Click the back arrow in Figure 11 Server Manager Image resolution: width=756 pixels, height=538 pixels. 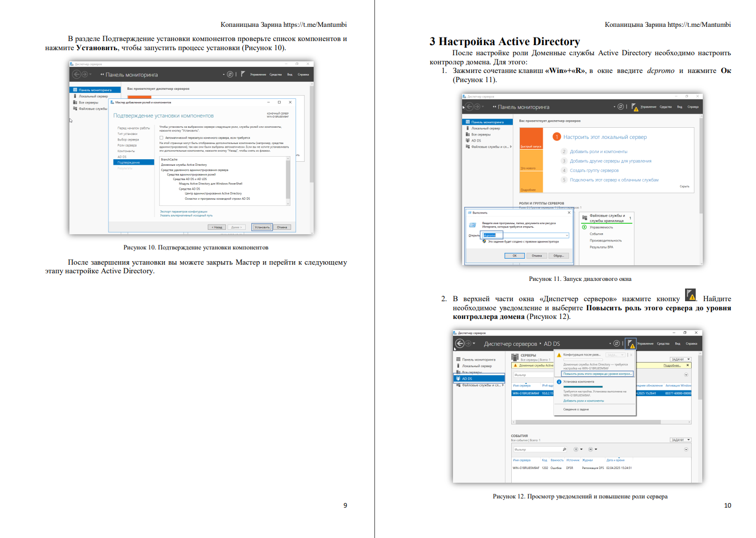point(469,106)
